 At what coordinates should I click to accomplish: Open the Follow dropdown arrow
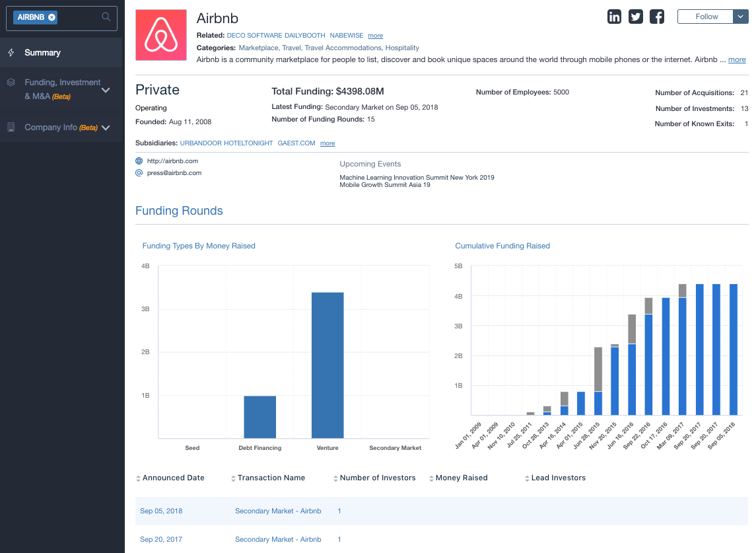coord(741,17)
